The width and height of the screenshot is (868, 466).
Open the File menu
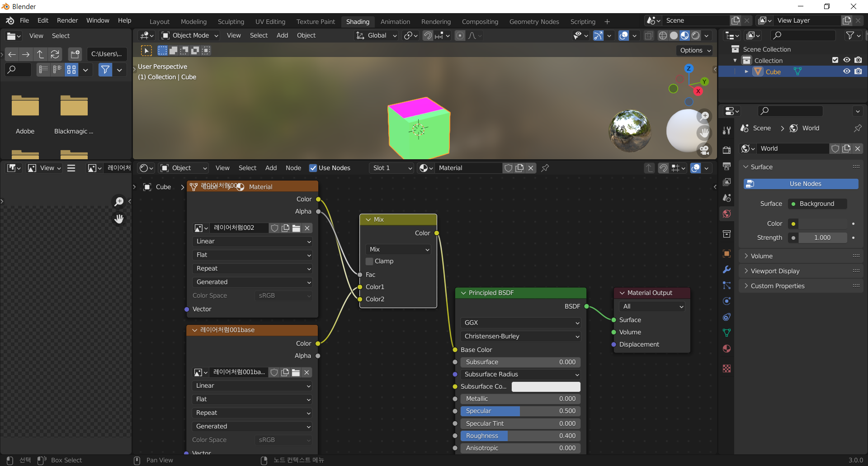pos(24,20)
